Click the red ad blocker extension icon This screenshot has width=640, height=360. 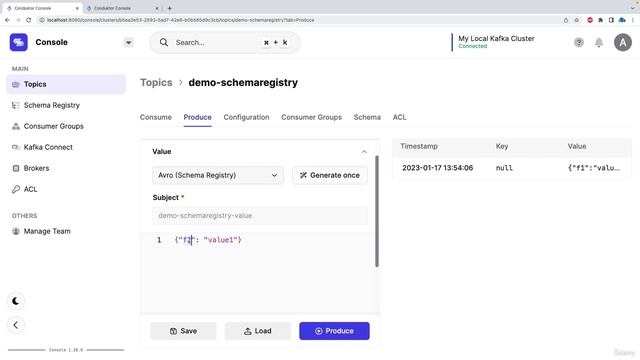[x=590, y=20]
